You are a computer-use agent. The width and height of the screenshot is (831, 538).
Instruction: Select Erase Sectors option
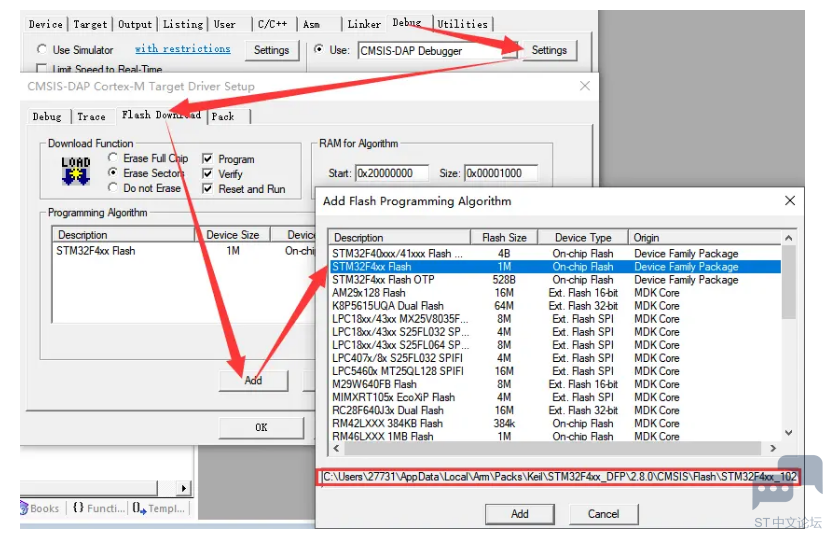click(x=112, y=173)
